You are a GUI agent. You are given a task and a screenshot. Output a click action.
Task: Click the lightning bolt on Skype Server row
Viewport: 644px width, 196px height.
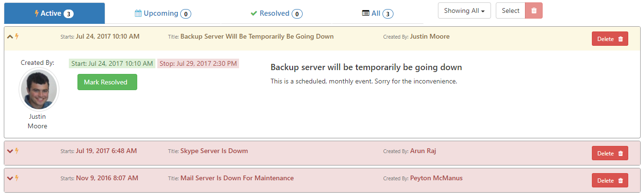tap(17, 151)
